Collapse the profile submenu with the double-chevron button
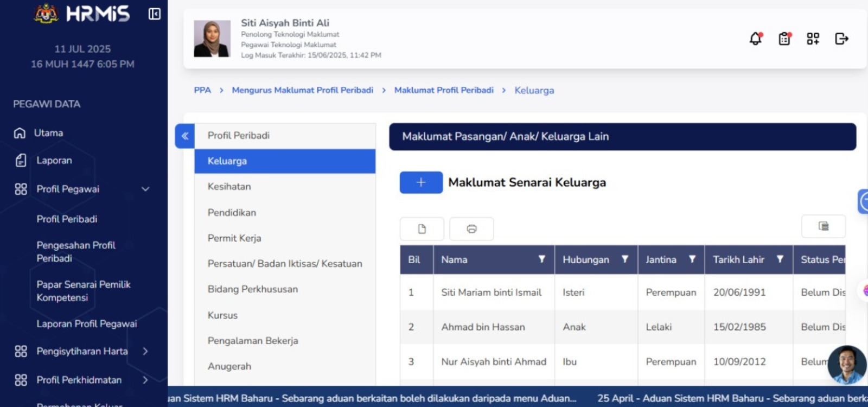 pos(184,136)
